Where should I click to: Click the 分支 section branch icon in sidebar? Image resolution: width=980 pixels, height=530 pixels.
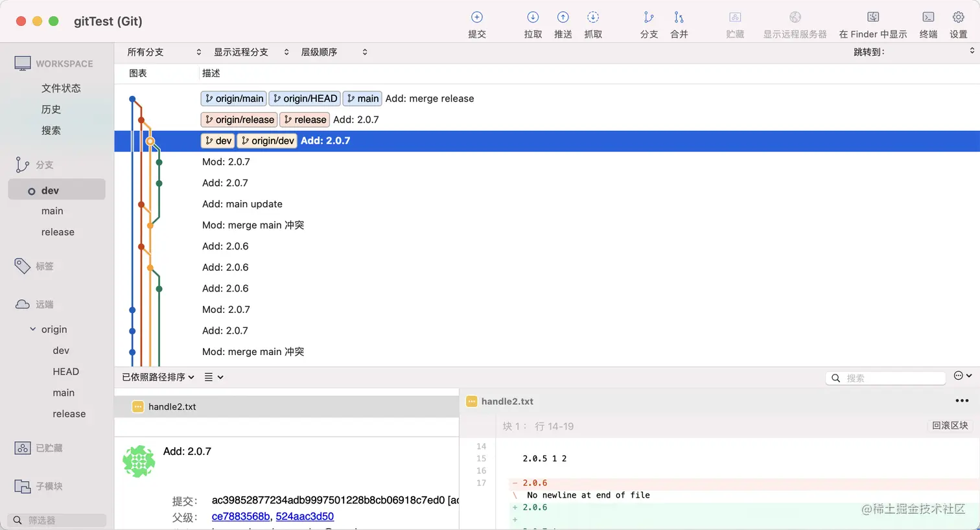22,165
